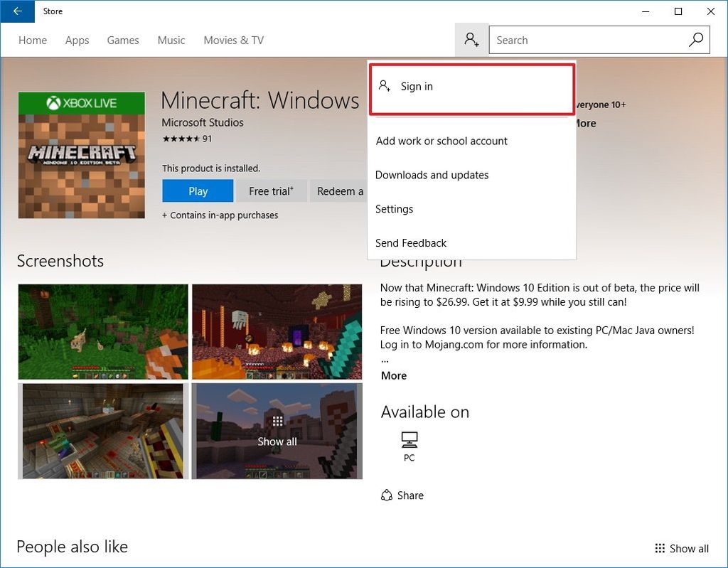Click the account profile icon
Screen dimensions: 728x568
point(471,40)
